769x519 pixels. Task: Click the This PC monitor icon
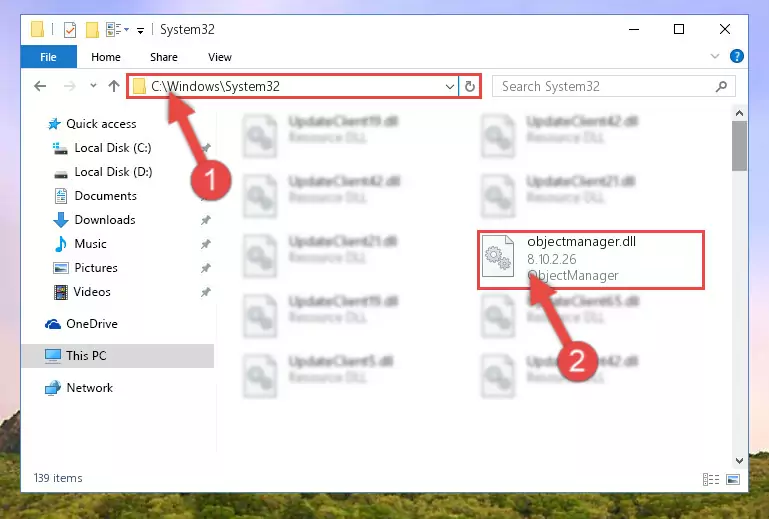point(52,356)
